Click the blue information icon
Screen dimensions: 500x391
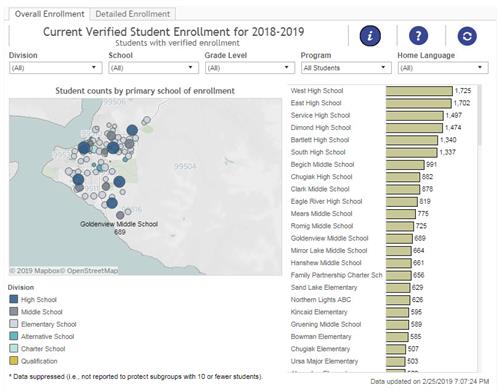[370, 35]
